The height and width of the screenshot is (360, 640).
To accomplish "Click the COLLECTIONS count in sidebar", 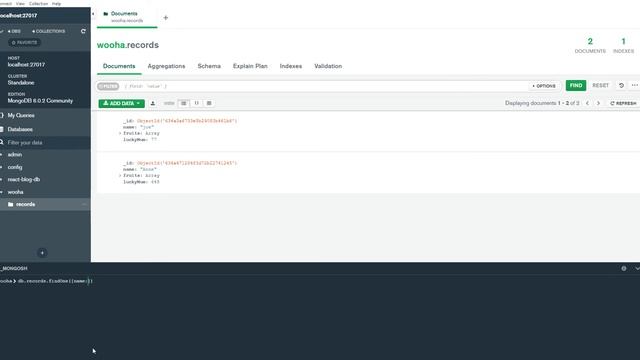I will [x=49, y=31].
